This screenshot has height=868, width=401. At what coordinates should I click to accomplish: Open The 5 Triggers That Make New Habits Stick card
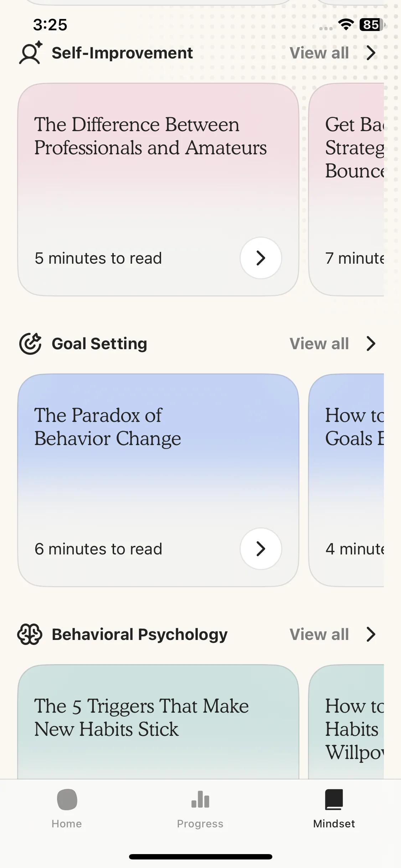(158, 722)
